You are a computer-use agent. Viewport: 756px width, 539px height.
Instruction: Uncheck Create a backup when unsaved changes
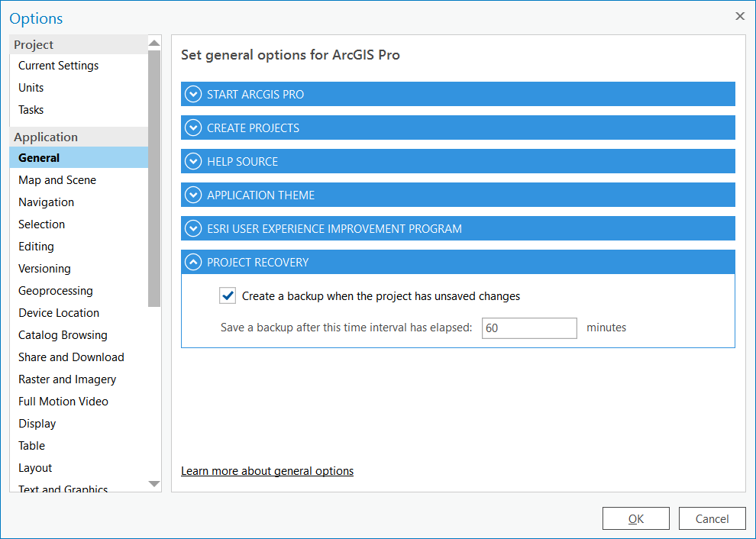coord(228,295)
